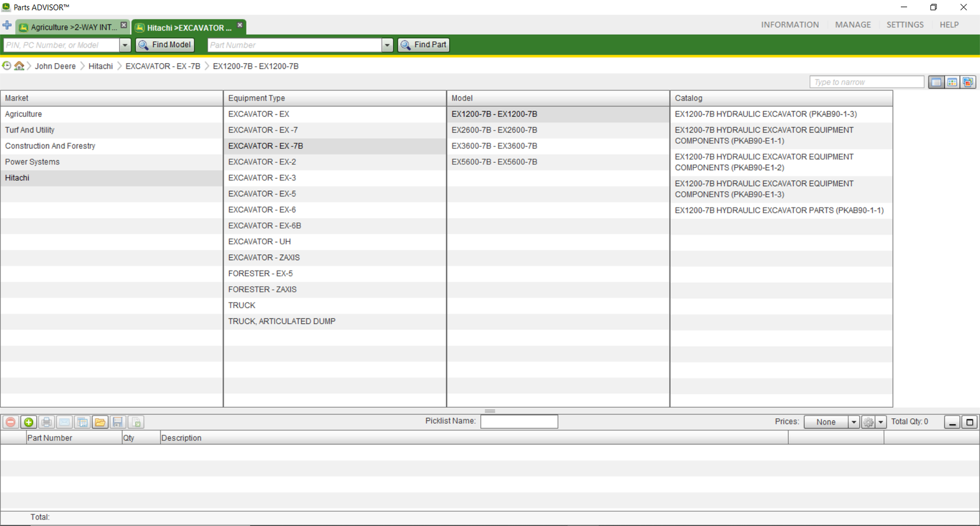Maximize the picklist panel
Image resolution: width=980 pixels, height=526 pixels.
coord(970,422)
